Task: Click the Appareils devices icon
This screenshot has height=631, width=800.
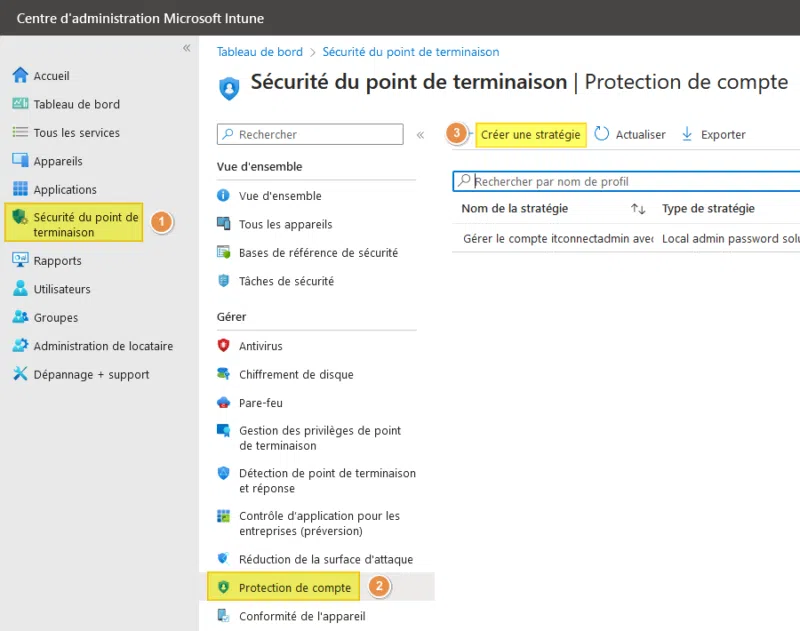Action: click(x=20, y=161)
